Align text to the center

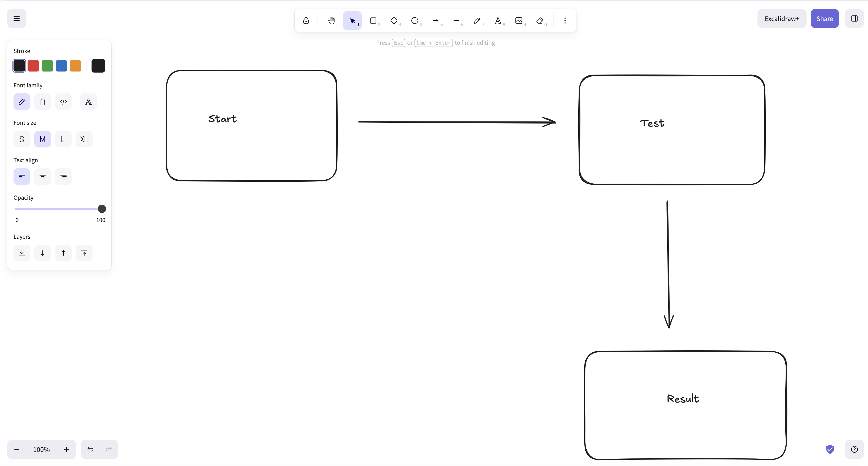pyautogui.click(x=42, y=177)
